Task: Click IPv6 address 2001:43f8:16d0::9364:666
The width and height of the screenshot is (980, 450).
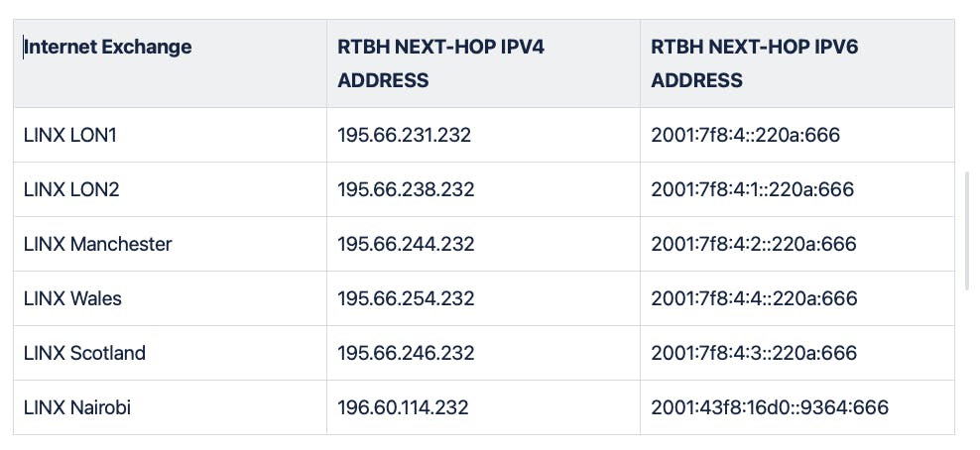Action: point(770,407)
